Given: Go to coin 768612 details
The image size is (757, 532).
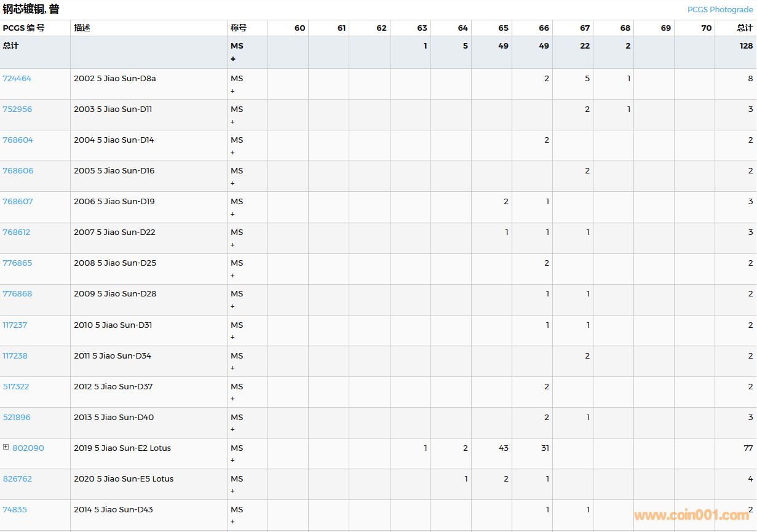Looking at the screenshot, I should pos(16,232).
